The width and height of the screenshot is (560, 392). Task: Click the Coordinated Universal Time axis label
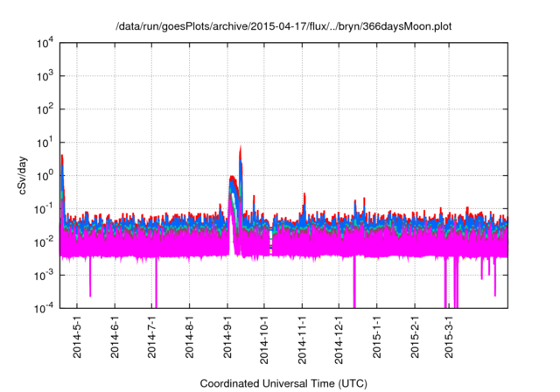[x=283, y=383]
